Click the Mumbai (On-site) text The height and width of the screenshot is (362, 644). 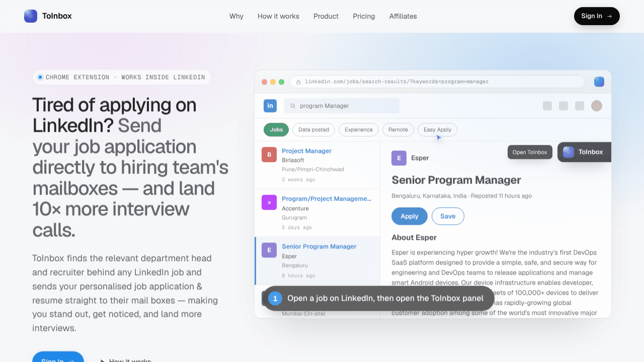click(303, 314)
